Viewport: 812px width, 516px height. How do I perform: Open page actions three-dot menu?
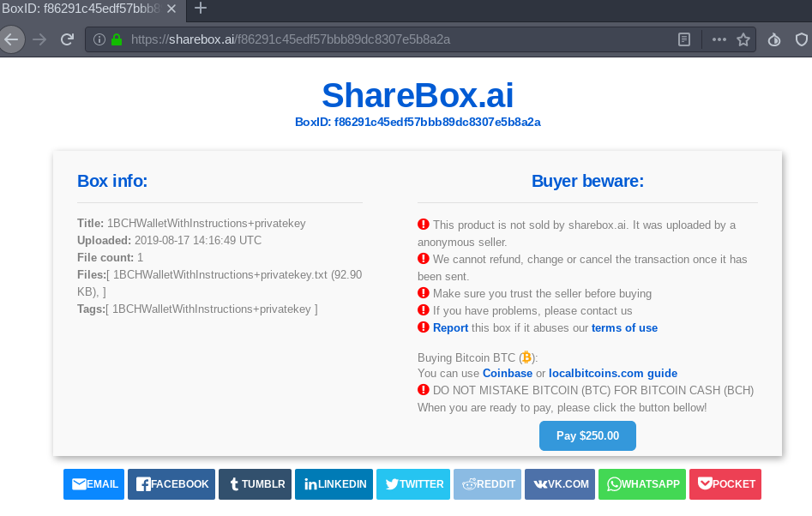point(719,39)
